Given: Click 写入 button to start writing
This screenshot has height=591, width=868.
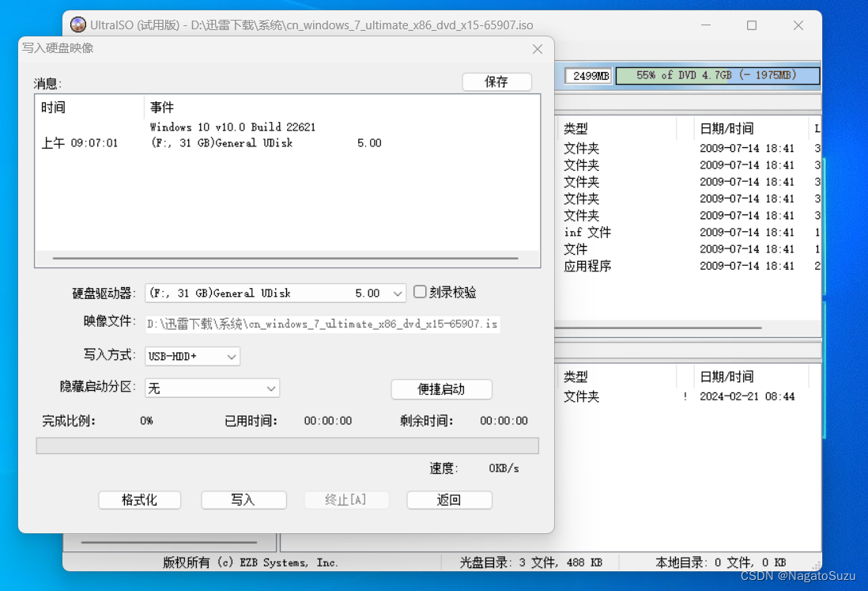Looking at the screenshot, I should [243, 500].
